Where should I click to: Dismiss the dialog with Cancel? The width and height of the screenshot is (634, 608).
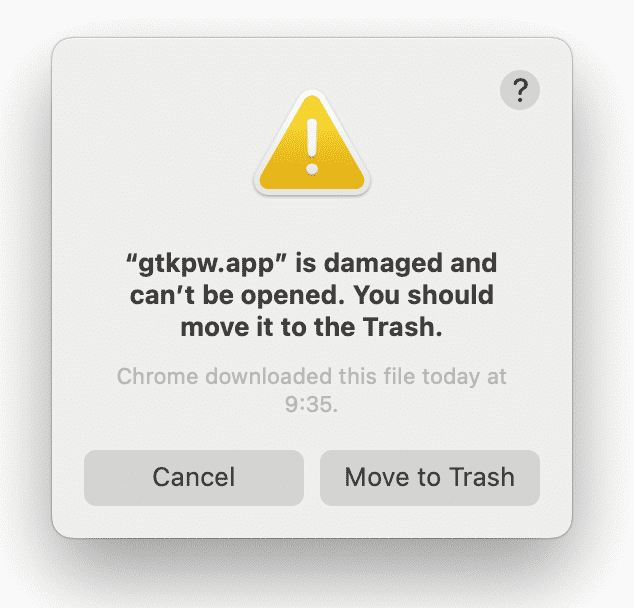click(194, 477)
